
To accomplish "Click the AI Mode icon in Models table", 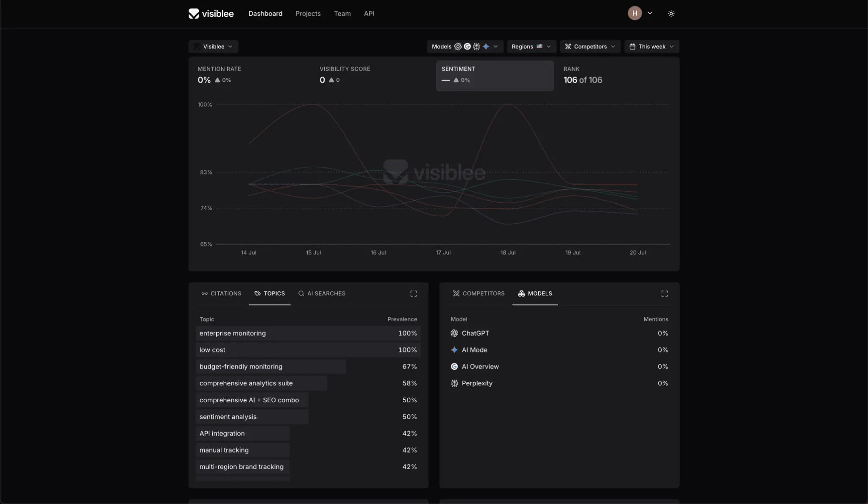I will coord(454,350).
